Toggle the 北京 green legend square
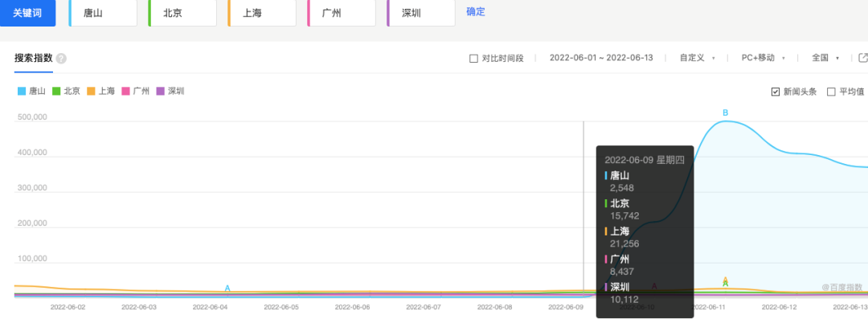 tap(56, 92)
